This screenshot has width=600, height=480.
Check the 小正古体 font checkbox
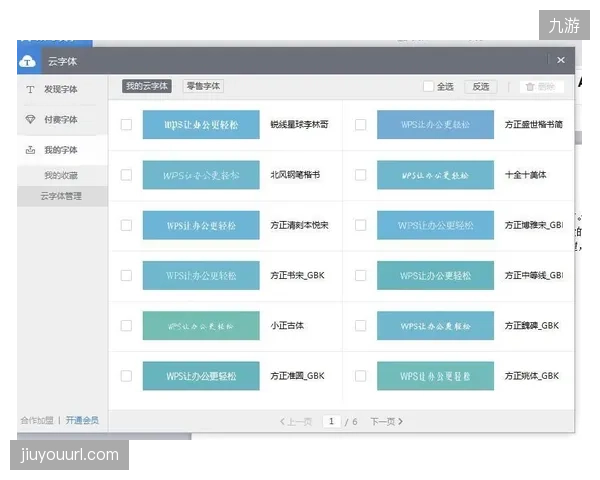pyautogui.click(x=126, y=326)
